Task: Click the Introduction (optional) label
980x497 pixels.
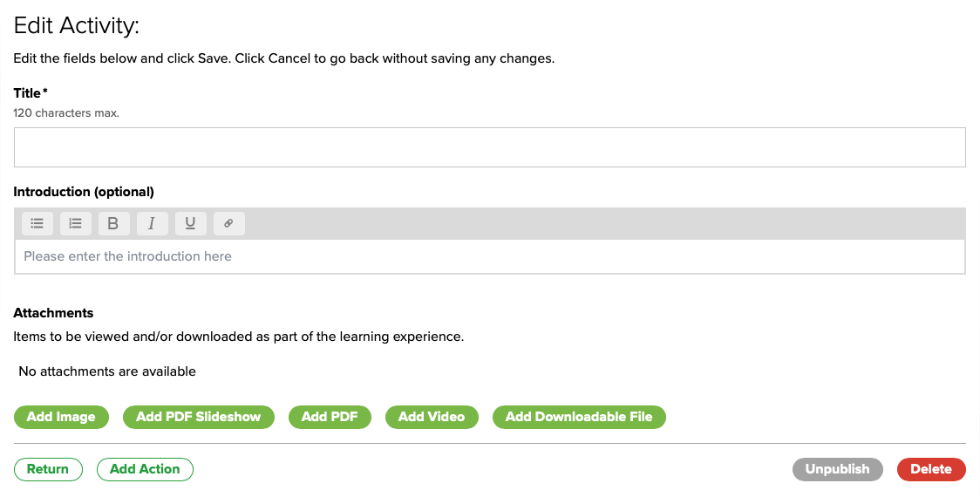Action: pos(84,192)
